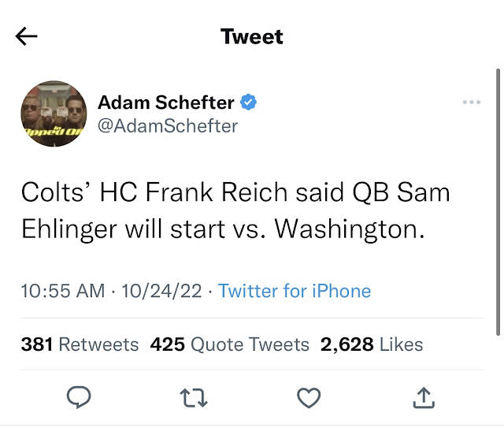
Task: See the 2,628 Likes list
Action: [x=372, y=344]
